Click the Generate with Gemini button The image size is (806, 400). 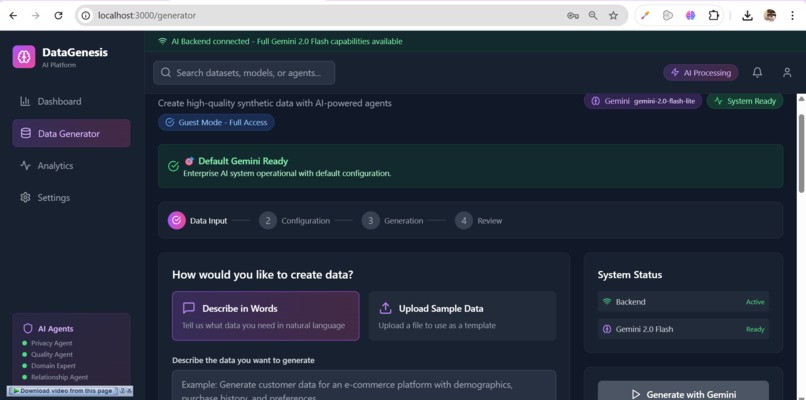click(683, 390)
